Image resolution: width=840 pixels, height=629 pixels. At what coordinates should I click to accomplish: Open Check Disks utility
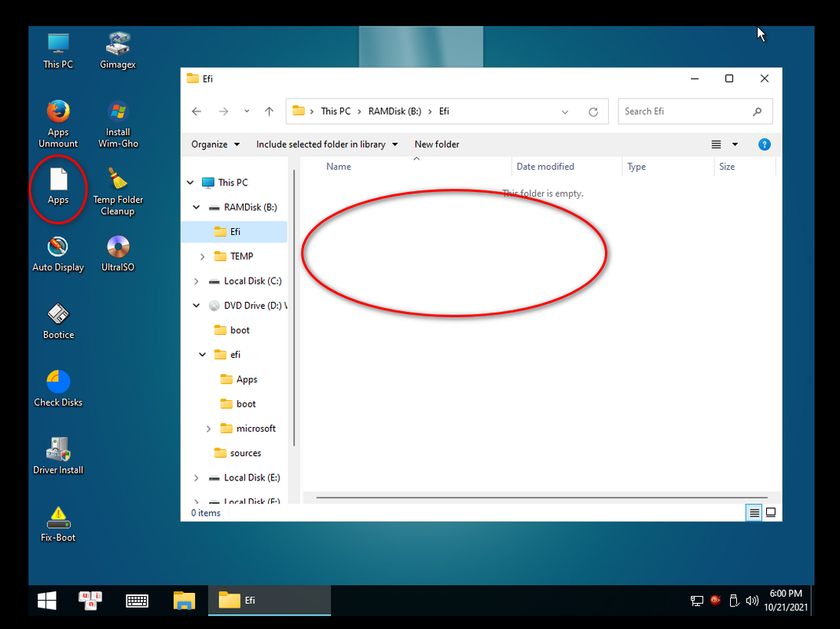point(58,389)
